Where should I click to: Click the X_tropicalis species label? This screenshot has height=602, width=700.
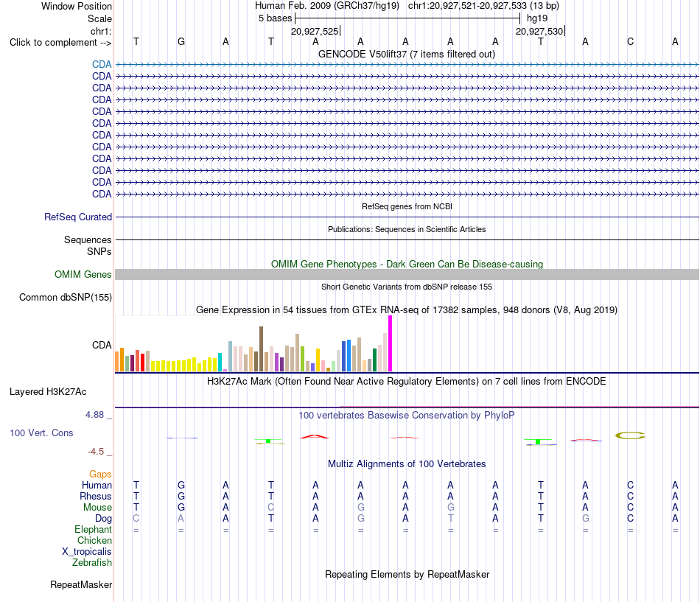(87, 552)
